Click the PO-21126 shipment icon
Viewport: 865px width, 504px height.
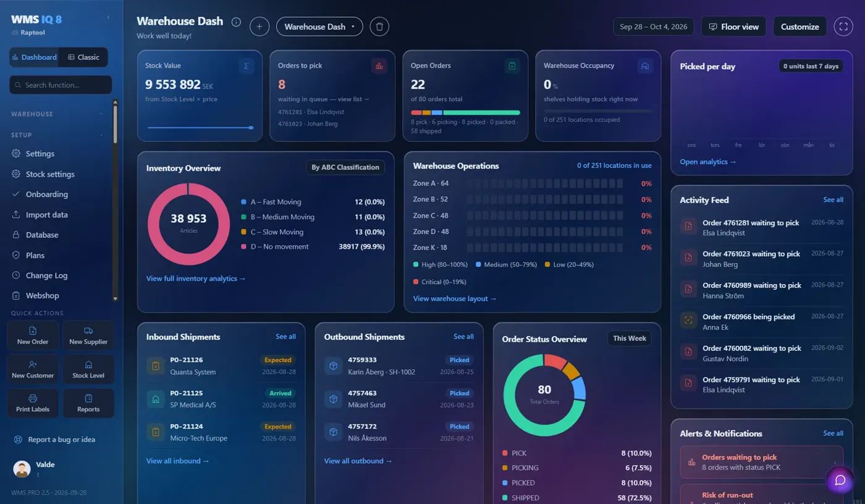156,366
